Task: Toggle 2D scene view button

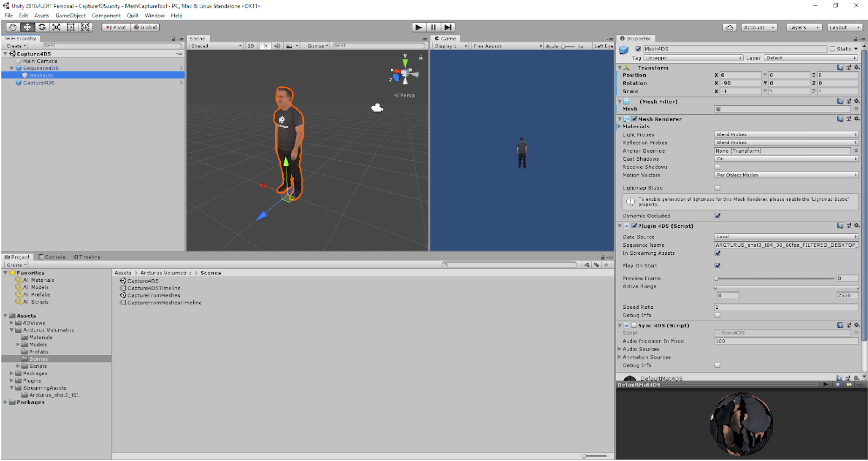Action: click(251, 46)
